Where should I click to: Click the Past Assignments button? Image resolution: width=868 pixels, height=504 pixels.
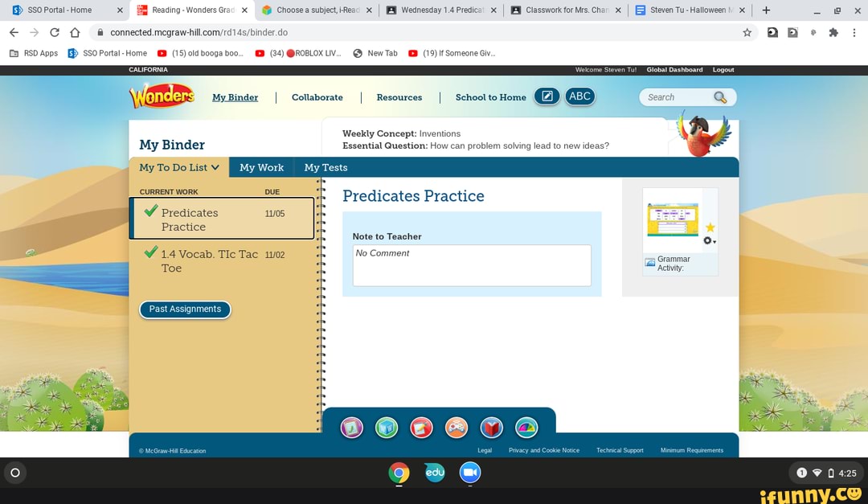tap(185, 309)
